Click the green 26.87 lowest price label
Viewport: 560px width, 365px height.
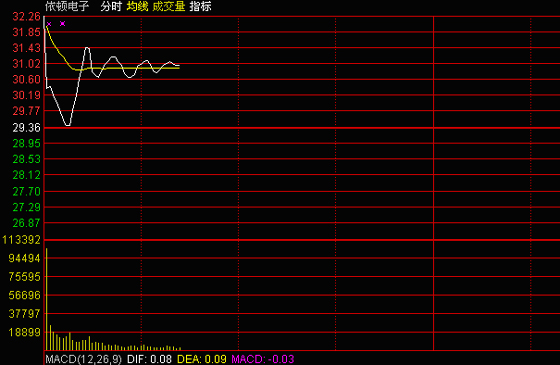tap(26, 223)
